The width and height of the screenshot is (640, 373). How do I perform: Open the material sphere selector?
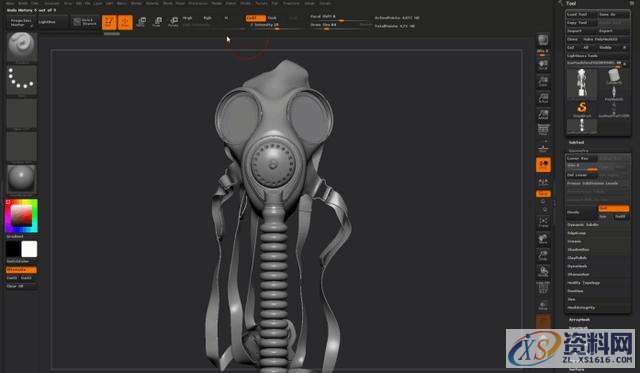(x=22, y=179)
